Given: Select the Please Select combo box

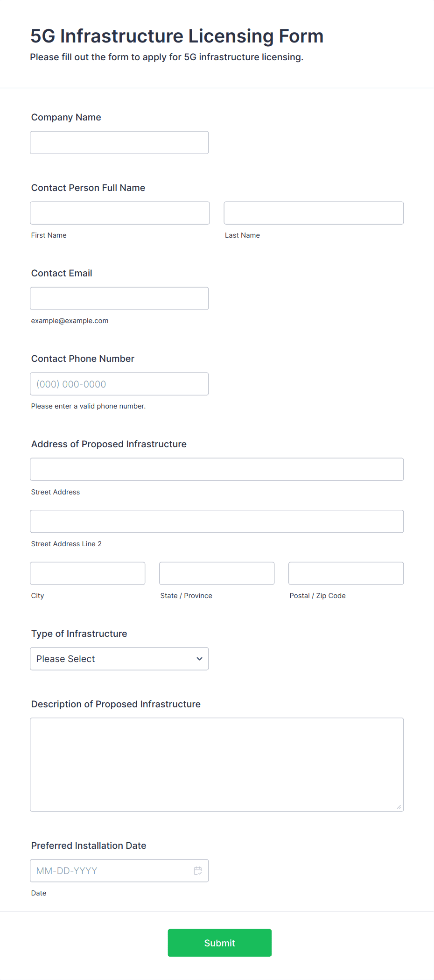Looking at the screenshot, I should tap(119, 659).
